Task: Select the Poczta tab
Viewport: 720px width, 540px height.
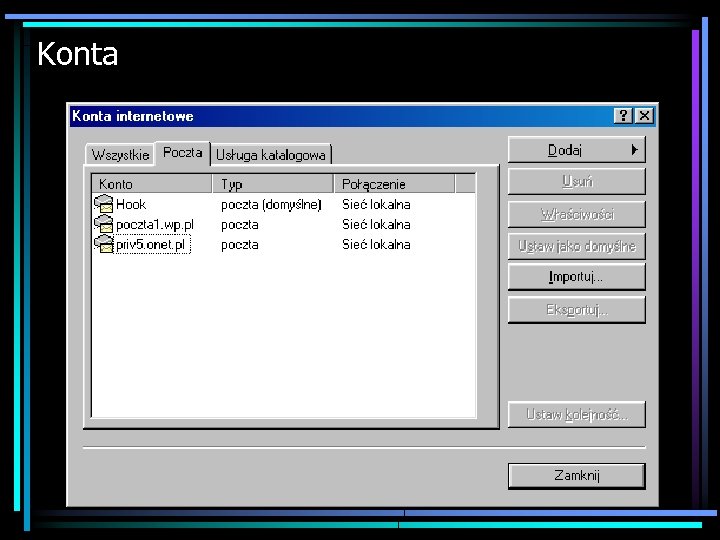Action: pos(182,152)
